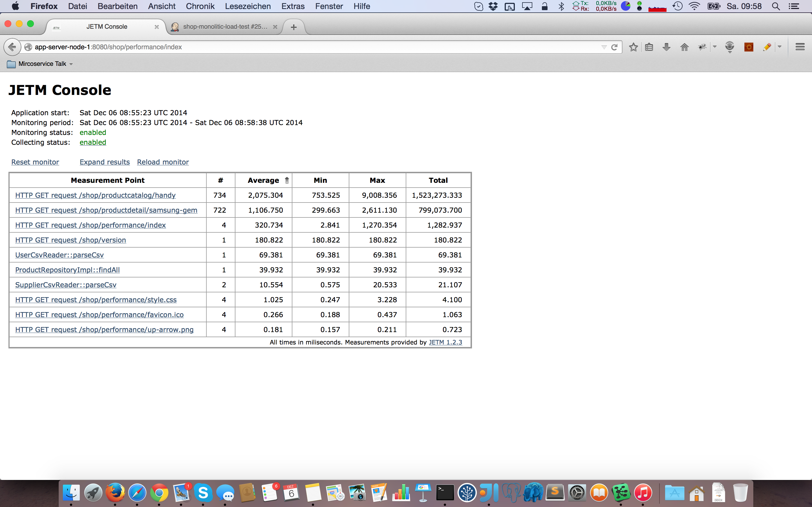Image resolution: width=812 pixels, height=507 pixels.
Task: Open the address bar history dropdown arrow
Action: coord(604,47)
